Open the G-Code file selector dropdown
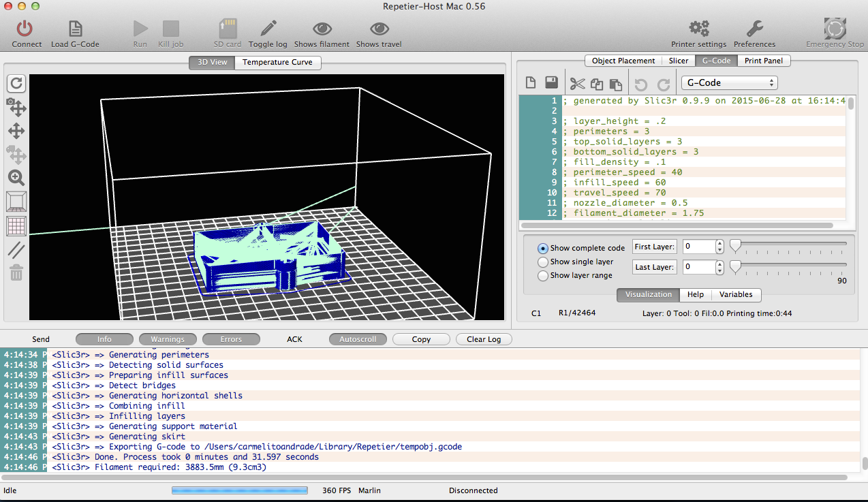Image resolution: width=868 pixels, height=502 pixels. pos(729,82)
